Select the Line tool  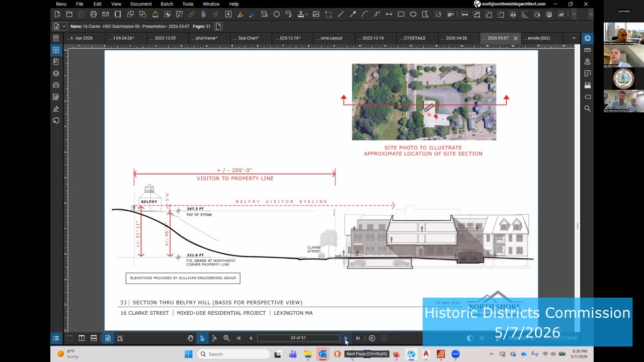point(341,15)
